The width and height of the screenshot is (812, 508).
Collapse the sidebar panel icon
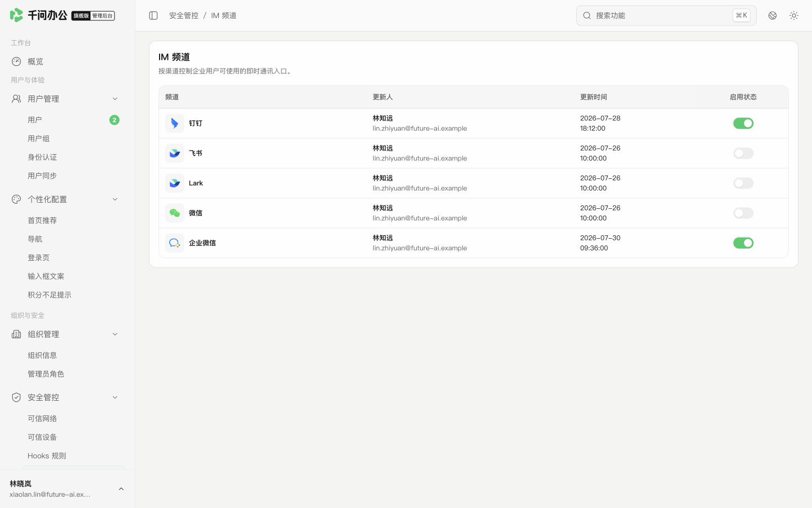click(153, 15)
